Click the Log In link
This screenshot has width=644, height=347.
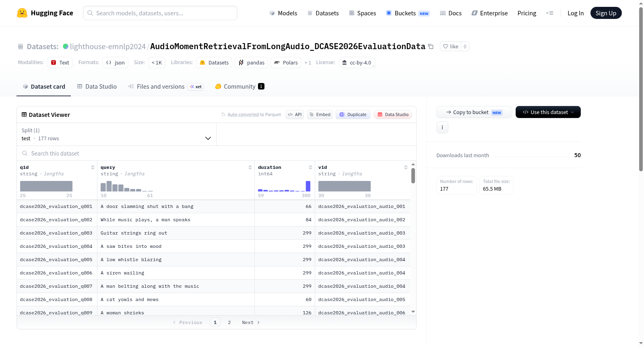[576, 13]
